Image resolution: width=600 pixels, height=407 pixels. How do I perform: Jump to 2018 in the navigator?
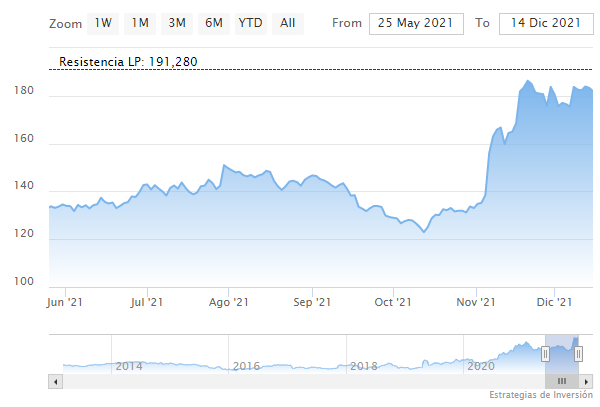[363, 366]
